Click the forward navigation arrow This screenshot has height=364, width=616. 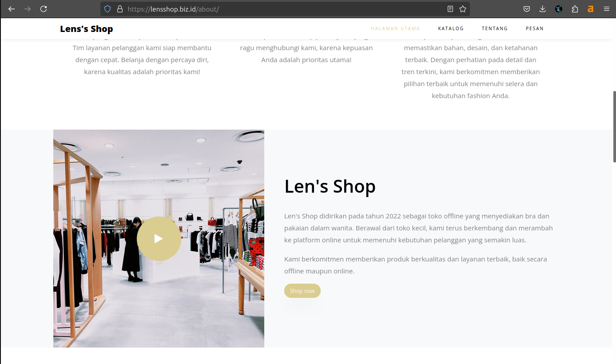[x=28, y=9]
